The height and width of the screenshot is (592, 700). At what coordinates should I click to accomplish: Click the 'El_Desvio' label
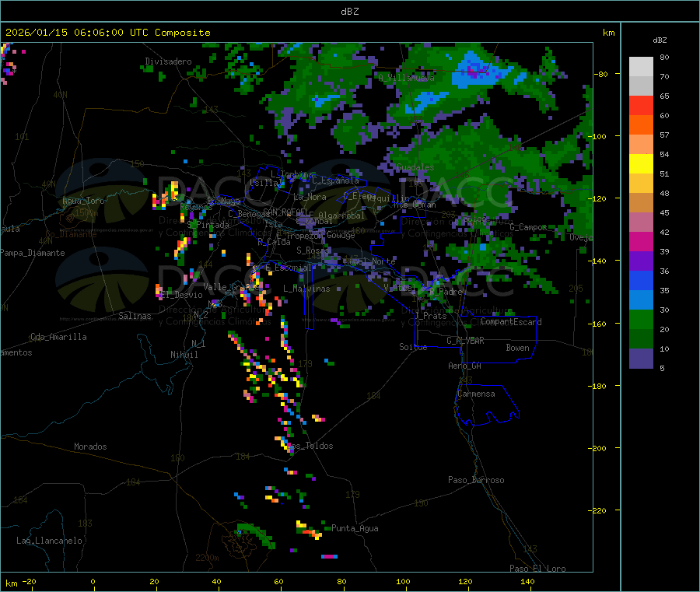point(182,295)
